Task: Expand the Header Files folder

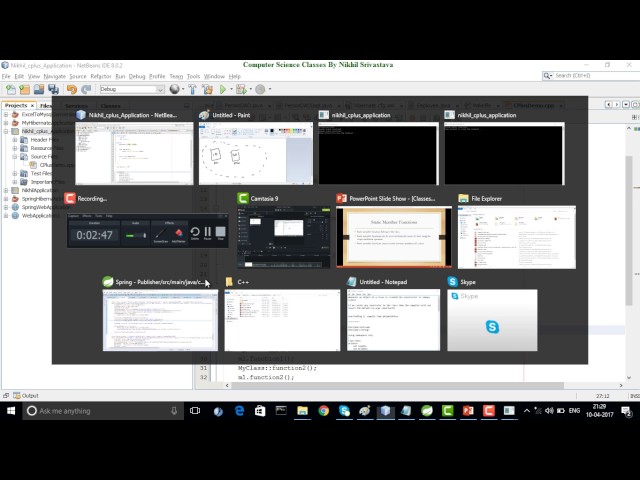Action: 15,140
